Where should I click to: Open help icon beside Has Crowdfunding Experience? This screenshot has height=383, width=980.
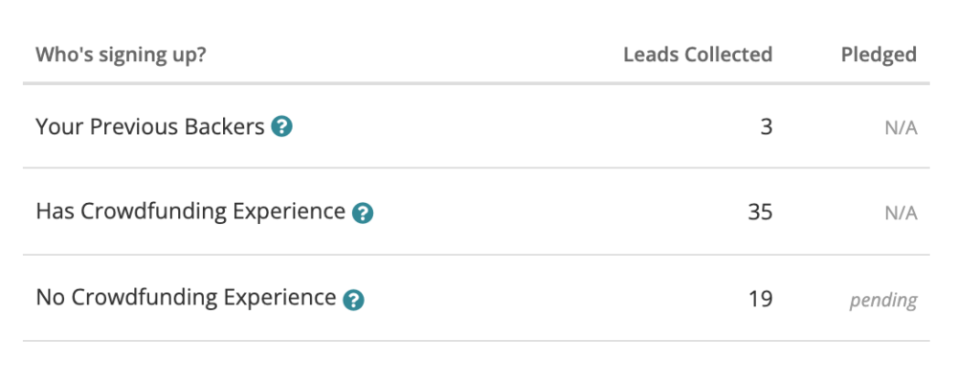[x=363, y=214]
